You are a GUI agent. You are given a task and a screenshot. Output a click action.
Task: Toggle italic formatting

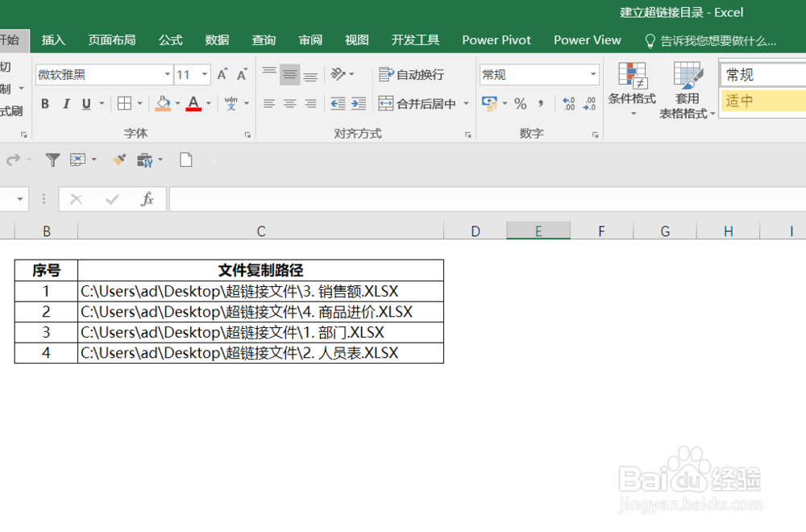tap(66, 104)
